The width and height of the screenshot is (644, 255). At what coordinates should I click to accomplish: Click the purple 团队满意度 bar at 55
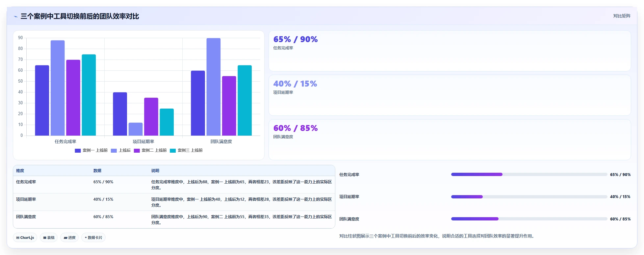(229, 106)
